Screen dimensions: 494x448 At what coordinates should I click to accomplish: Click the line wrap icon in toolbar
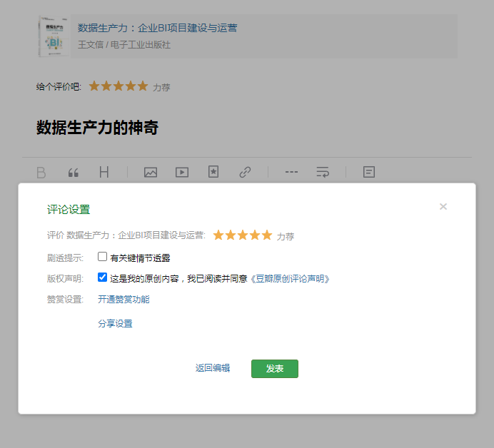click(323, 172)
